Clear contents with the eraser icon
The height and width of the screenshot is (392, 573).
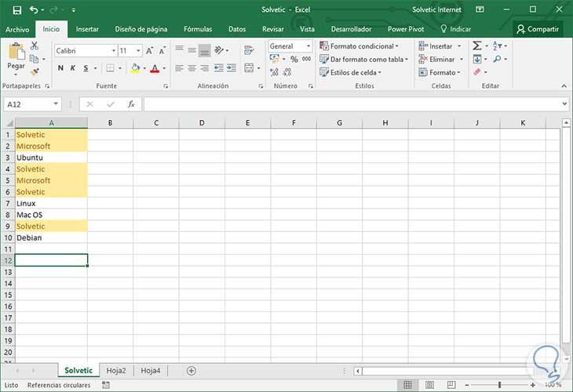point(477,72)
